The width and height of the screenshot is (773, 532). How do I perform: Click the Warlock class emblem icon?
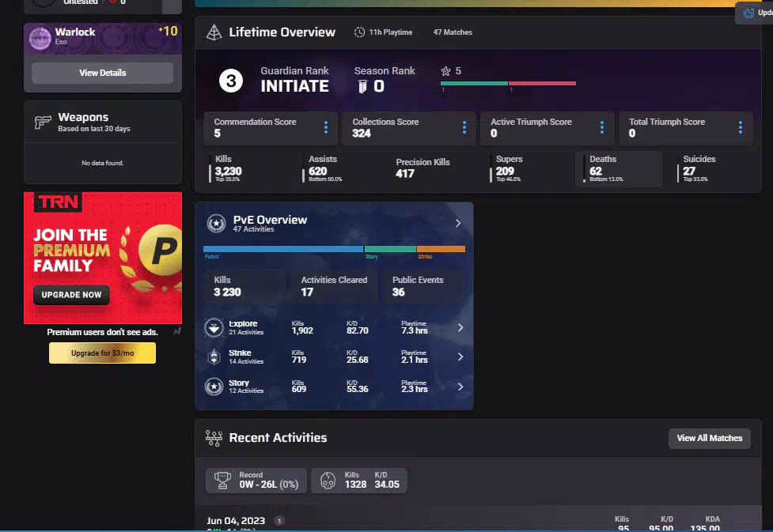[40, 36]
